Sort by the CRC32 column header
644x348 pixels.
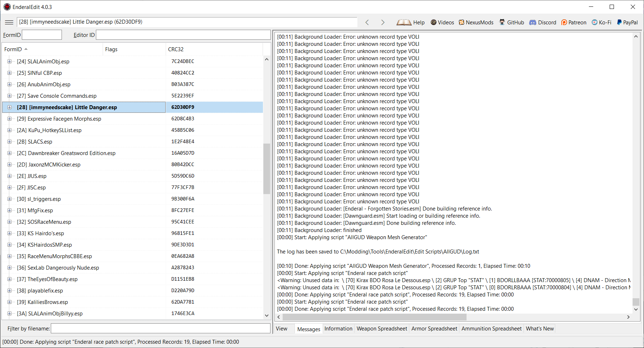tap(214, 49)
